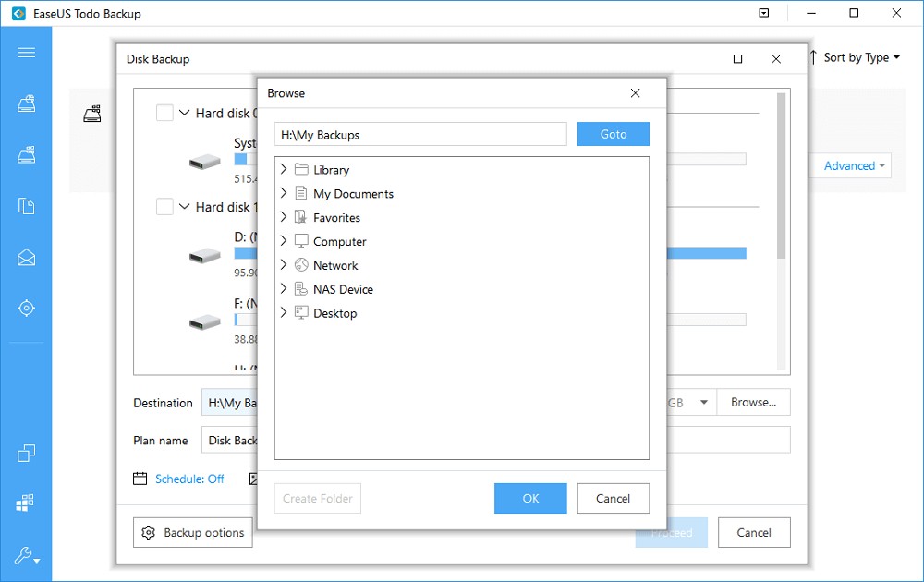Cancel the Browse dialog
Viewport: 924px width, 582px height.
tap(613, 498)
